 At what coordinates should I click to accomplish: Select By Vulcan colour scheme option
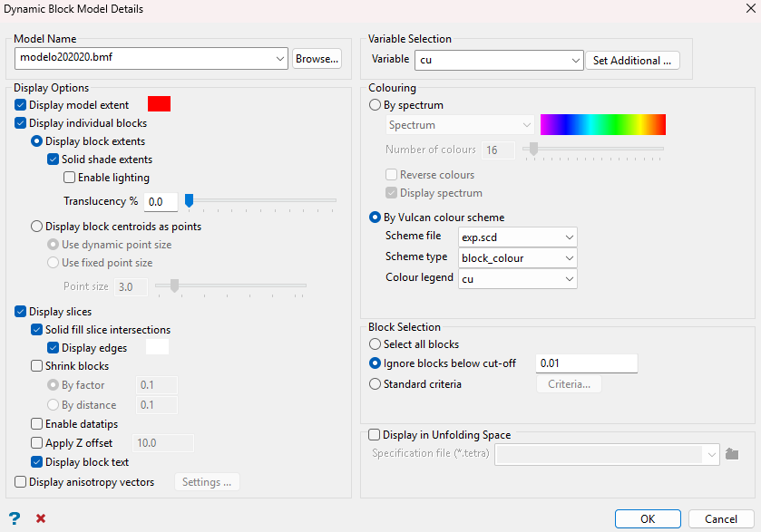pos(375,218)
